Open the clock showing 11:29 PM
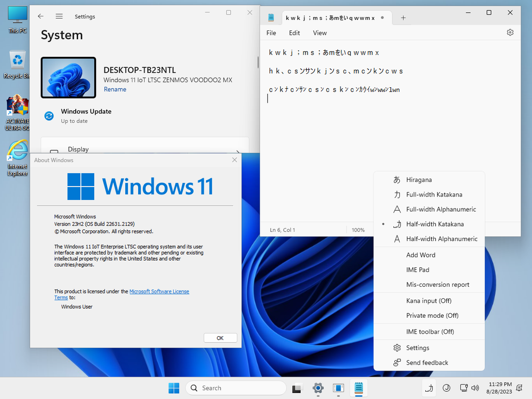Image resolution: width=532 pixels, height=399 pixels. (x=500, y=388)
